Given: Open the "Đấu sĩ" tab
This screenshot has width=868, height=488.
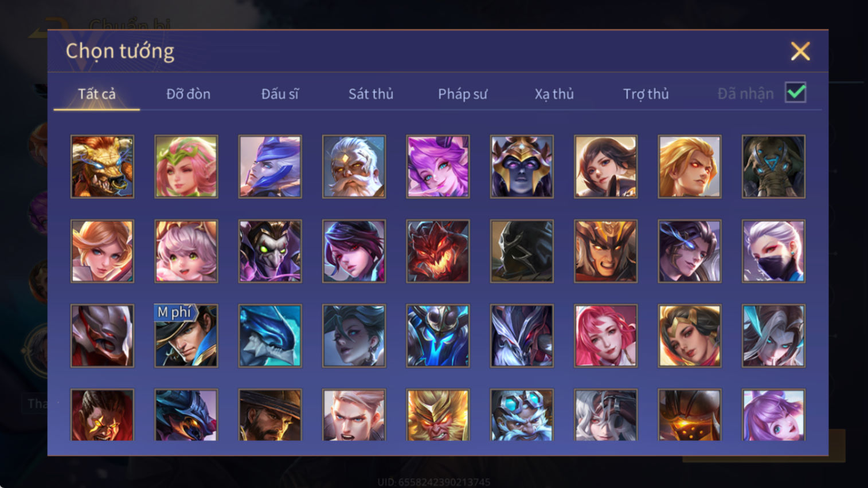Looking at the screenshot, I should click(280, 94).
